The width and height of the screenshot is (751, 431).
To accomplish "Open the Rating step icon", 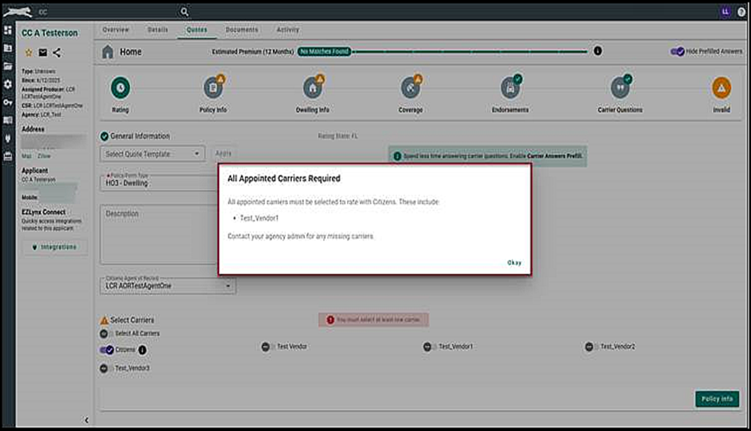I will (x=120, y=88).
